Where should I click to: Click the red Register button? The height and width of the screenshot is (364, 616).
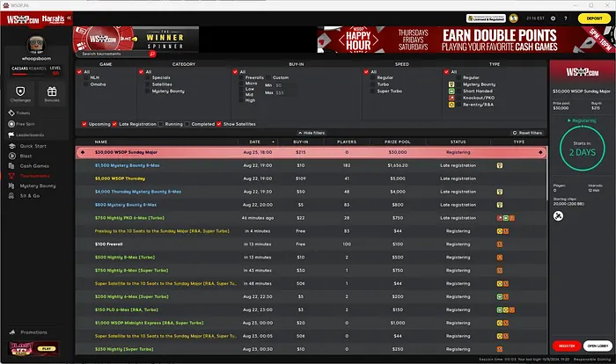[567, 346]
